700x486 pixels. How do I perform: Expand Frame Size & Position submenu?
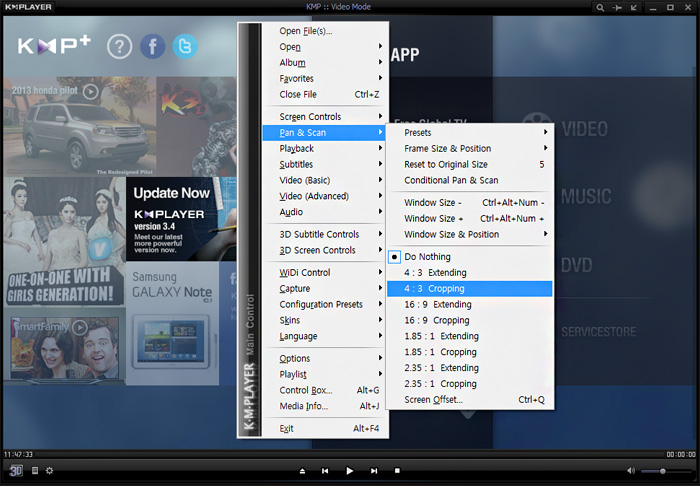[470, 149]
